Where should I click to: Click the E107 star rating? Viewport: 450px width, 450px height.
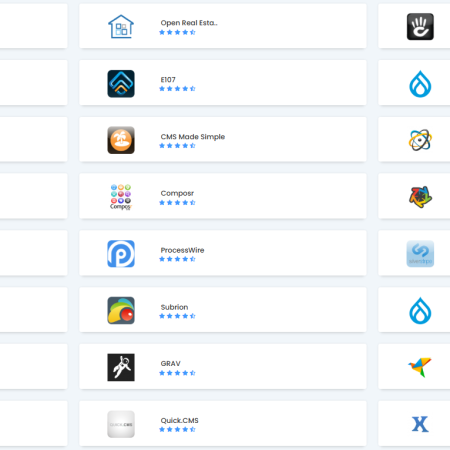(x=177, y=89)
